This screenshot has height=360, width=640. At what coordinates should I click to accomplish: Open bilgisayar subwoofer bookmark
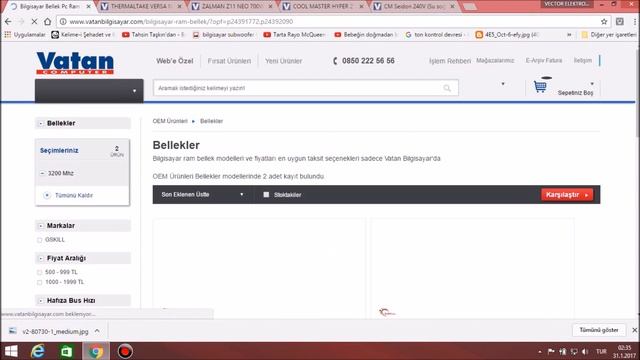coord(224,35)
